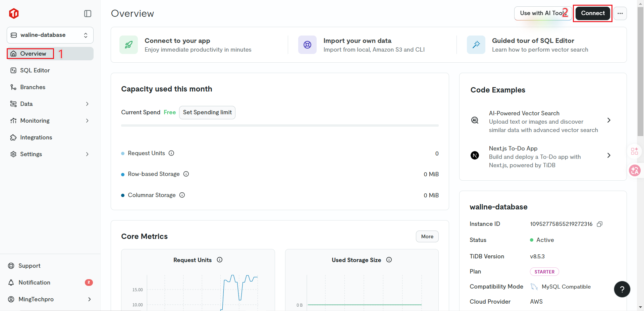This screenshot has height=311, width=644.
Task: Click the pink translate floating icon
Action: (x=635, y=171)
